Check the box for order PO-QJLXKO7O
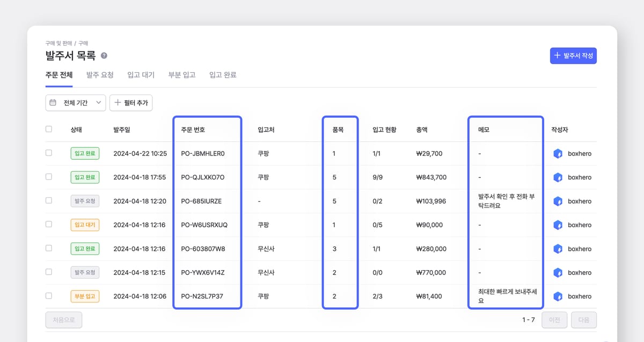 click(x=49, y=177)
